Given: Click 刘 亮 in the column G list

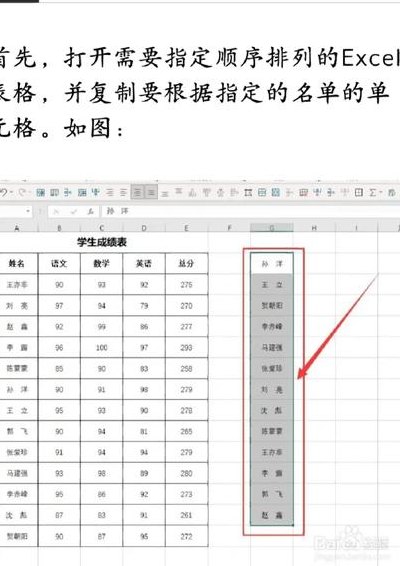Looking at the screenshot, I should pyautogui.click(x=272, y=389).
